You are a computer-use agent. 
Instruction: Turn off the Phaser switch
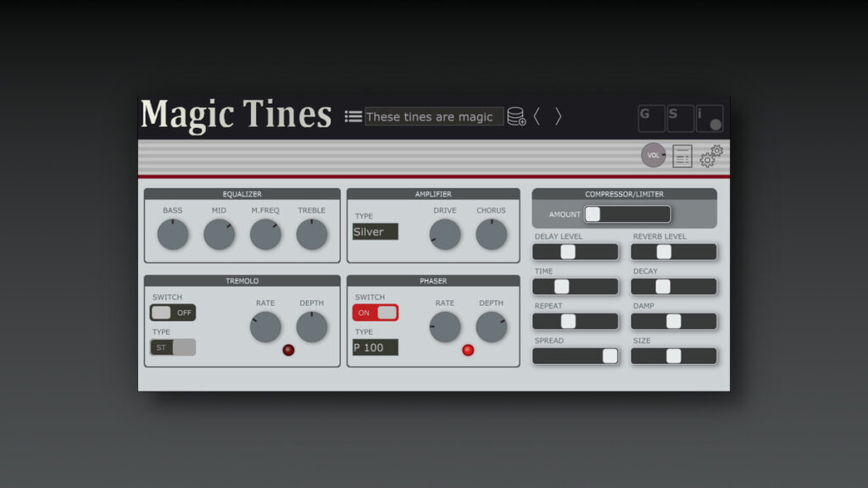374,312
